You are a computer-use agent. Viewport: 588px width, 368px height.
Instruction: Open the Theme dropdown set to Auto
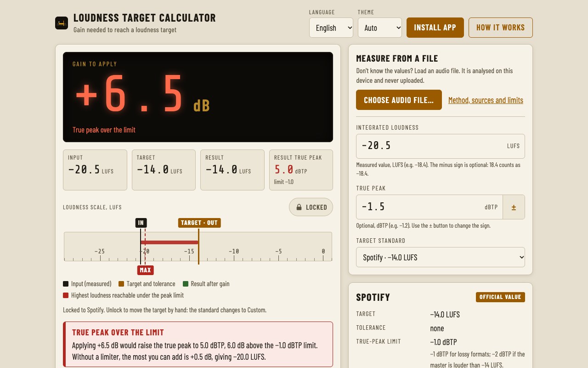pos(380,28)
